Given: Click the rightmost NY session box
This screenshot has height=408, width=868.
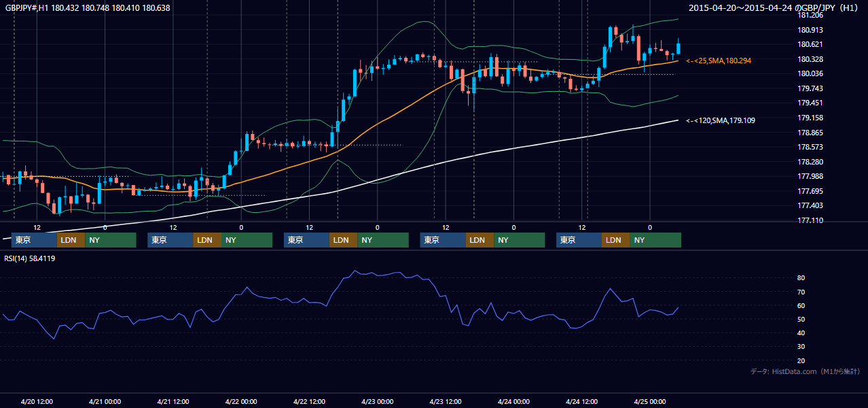Looking at the screenshot, I should tap(655, 240).
